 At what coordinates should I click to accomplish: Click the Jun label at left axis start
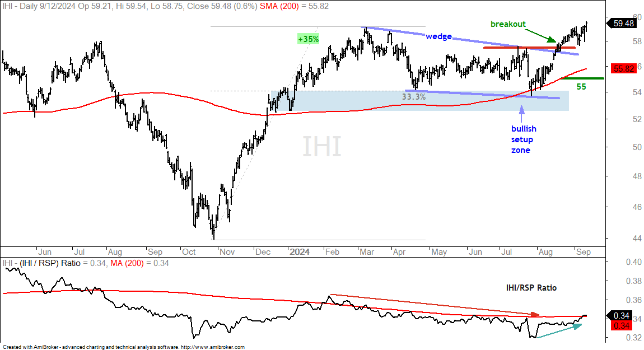[x=44, y=252]
